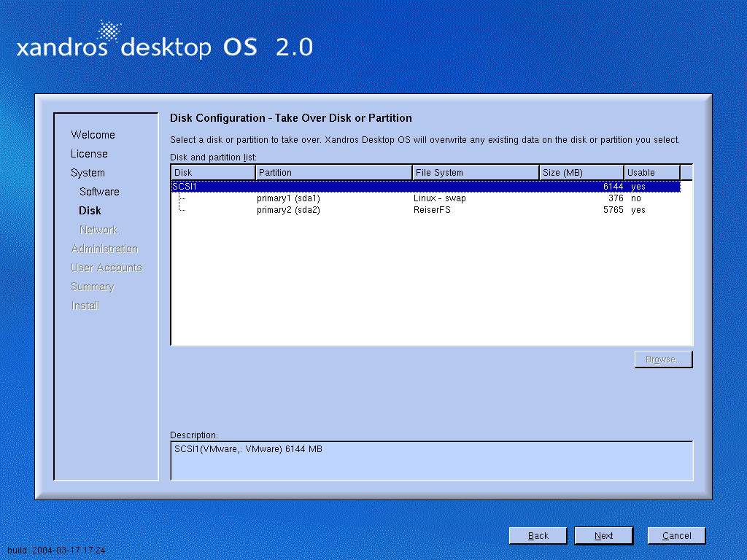
Task: Open Software sub-step in sidebar
Action: point(99,192)
